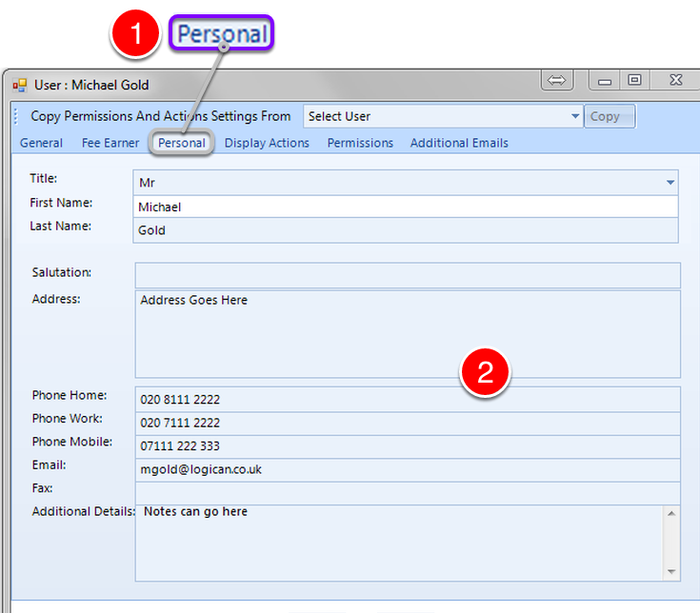This screenshot has width=700, height=613.
Task: Click the Title dropdown arrow
Action: [x=670, y=183]
